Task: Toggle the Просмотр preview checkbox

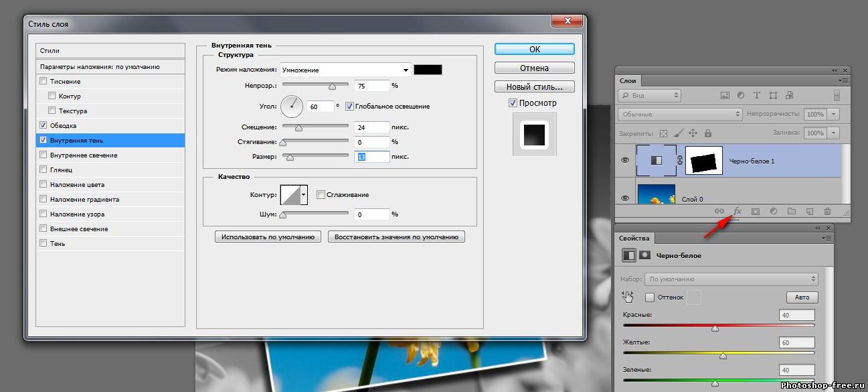Action: (513, 103)
